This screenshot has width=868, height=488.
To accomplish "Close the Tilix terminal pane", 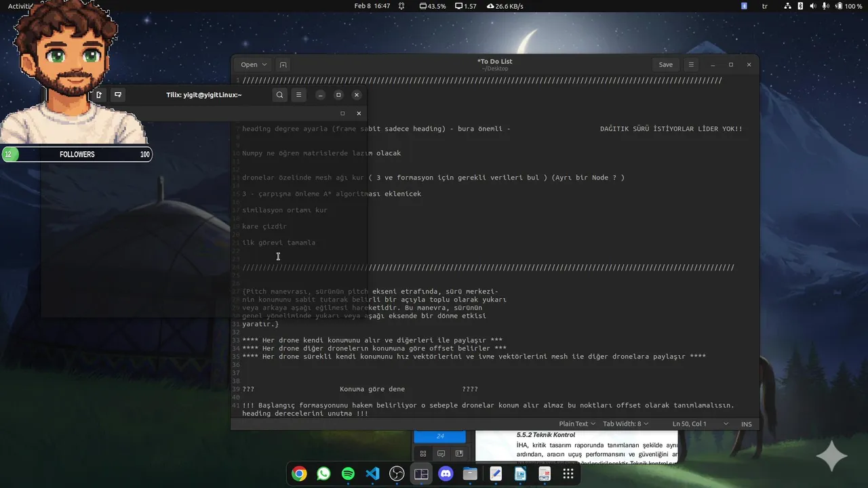I will [359, 113].
